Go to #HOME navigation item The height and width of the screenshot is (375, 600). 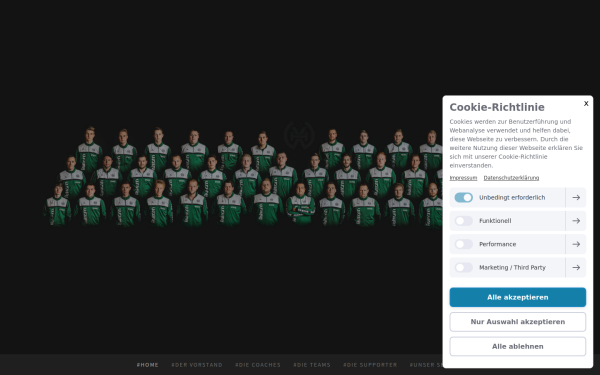pyautogui.click(x=147, y=365)
